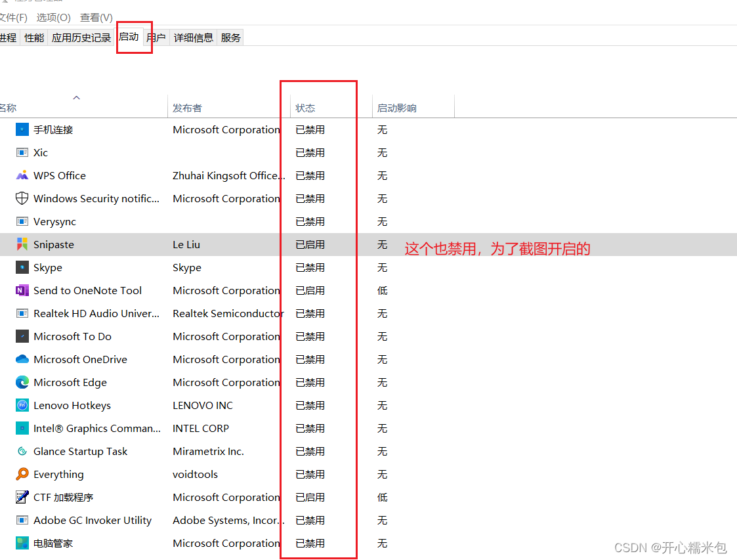Click 无 impact of 手机连接 row
737x560 pixels.
coord(382,129)
